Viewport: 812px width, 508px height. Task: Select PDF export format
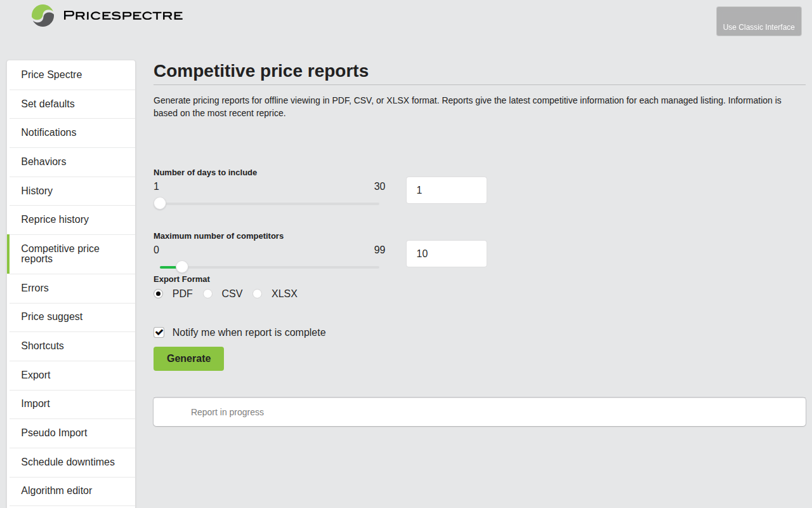[x=158, y=293]
